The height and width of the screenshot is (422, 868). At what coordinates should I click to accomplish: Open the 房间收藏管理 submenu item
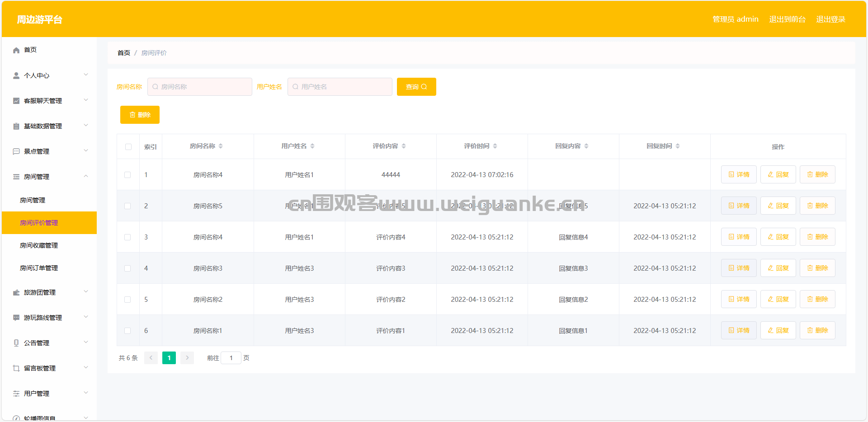39,245
